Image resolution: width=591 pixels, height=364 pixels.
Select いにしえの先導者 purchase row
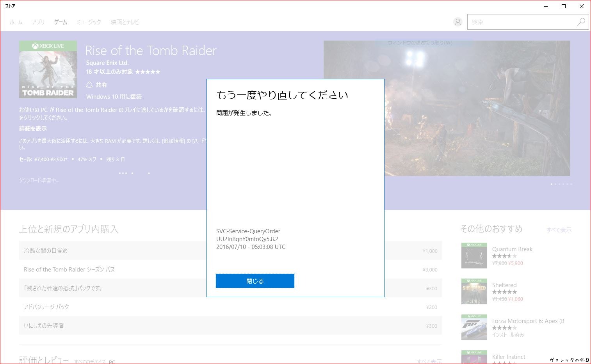(x=230, y=325)
